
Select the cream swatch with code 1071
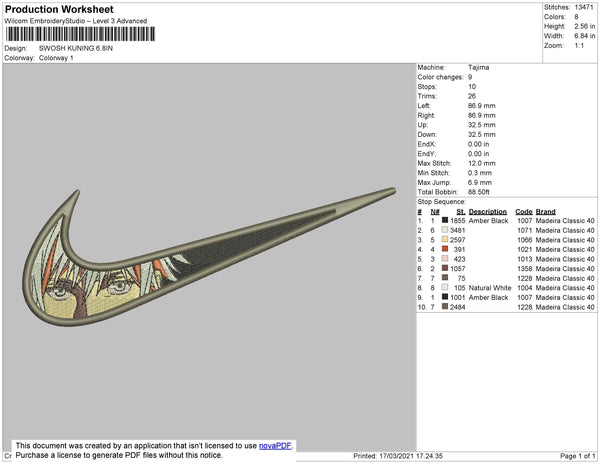point(444,231)
